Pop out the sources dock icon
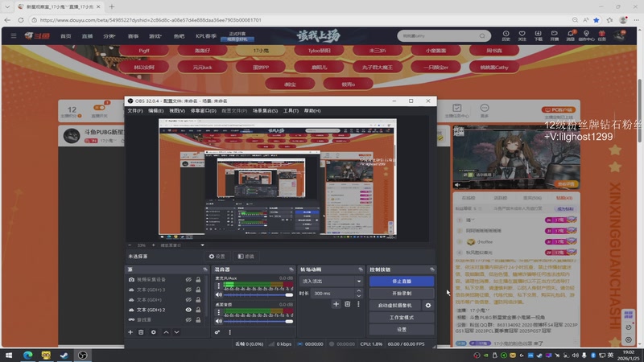 coord(205,269)
